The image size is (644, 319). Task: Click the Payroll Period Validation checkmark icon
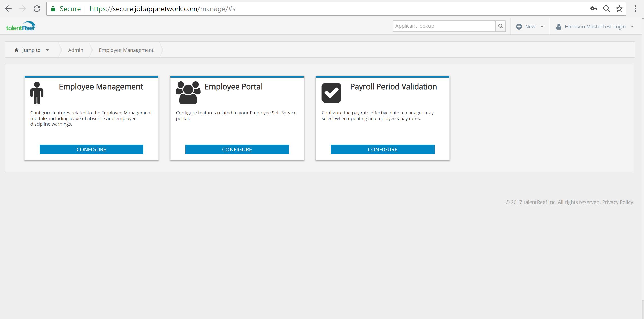pyautogui.click(x=331, y=92)
